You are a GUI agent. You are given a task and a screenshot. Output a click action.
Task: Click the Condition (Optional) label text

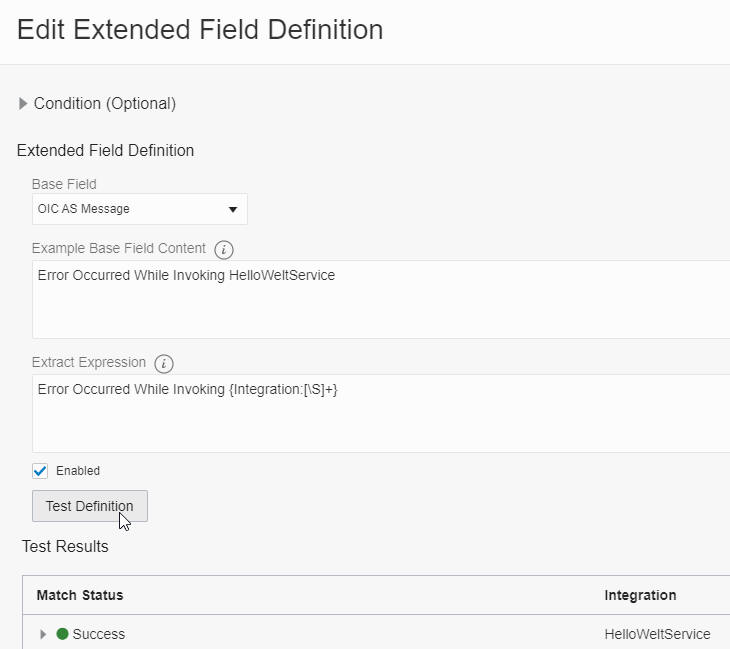coord(105,103)
